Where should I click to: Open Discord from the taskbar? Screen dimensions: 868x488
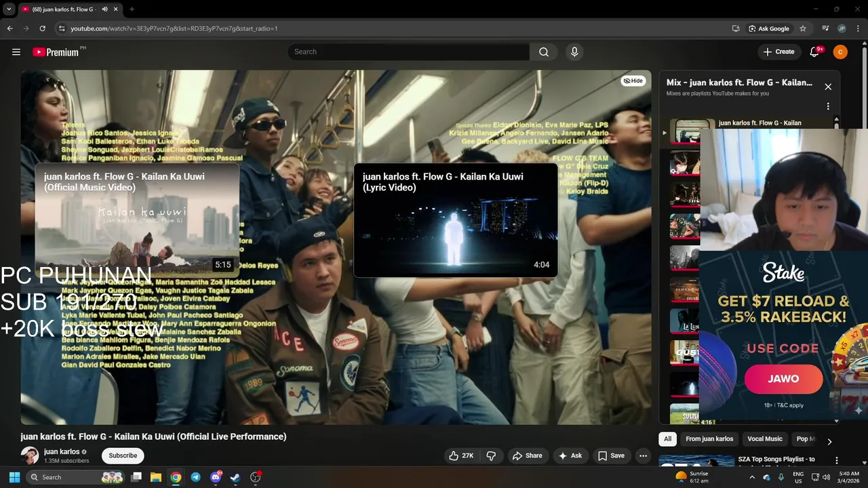click(x=216, y=477)
